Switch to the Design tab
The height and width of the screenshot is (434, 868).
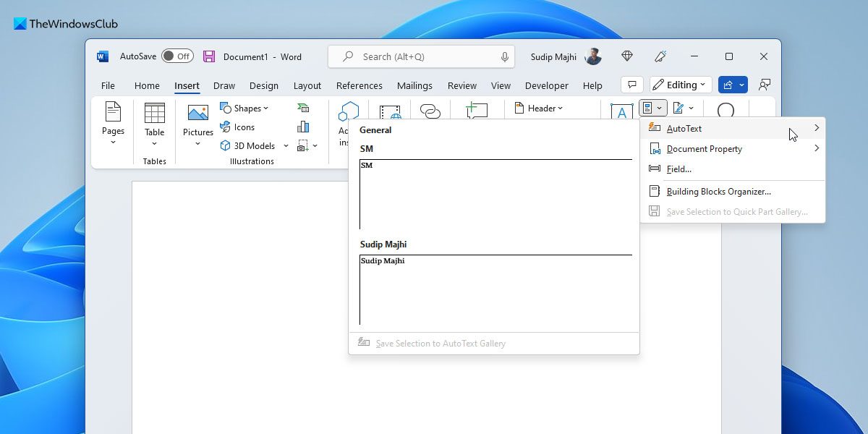click(x=263, y=85)
